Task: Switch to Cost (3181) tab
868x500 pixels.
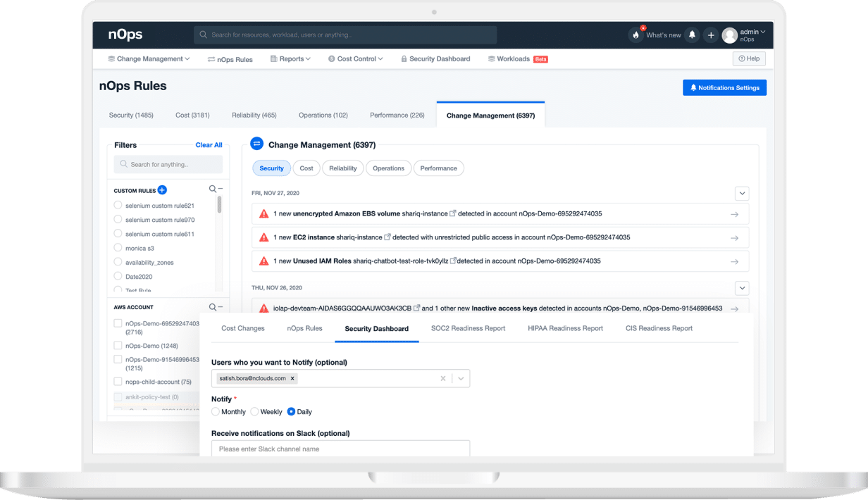Action: (x=192, y=115)
